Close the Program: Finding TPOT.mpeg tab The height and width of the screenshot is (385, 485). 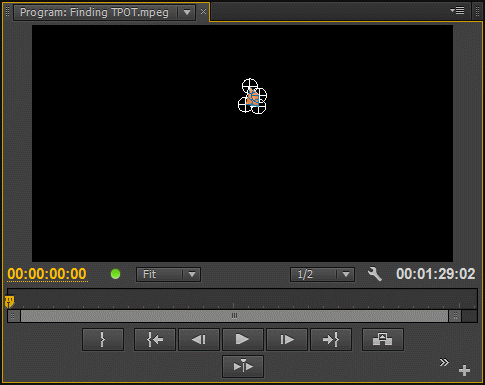click(203, 12)
